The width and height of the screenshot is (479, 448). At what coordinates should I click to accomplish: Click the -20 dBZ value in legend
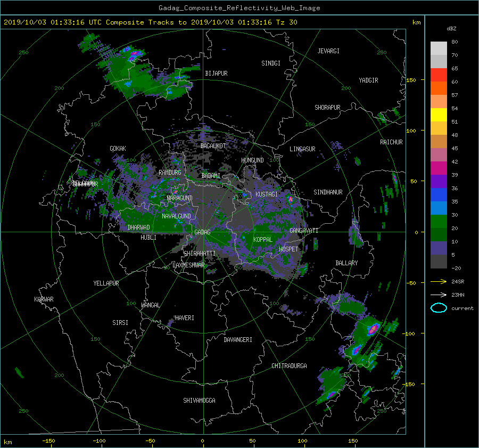(x=457, y=268)
